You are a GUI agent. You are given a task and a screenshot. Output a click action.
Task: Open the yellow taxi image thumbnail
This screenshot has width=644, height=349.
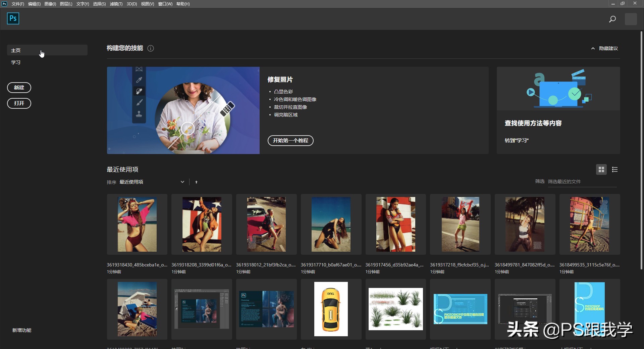click(x=331, y=309)
